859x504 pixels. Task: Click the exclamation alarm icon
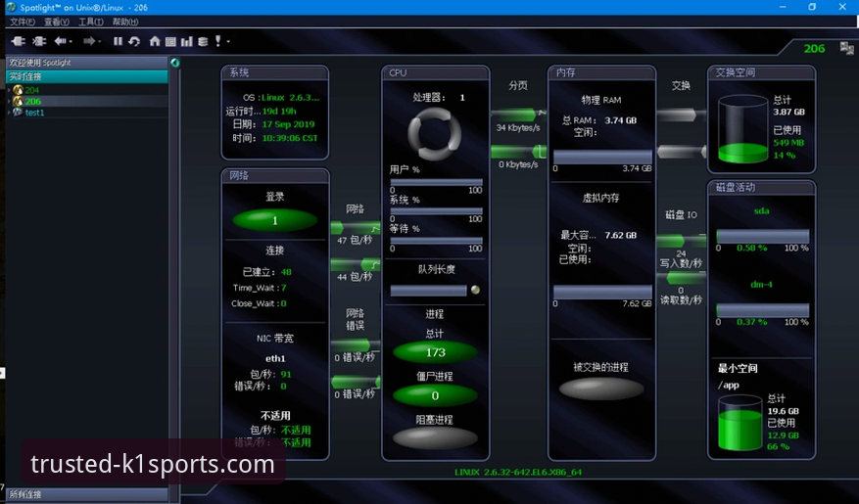[218, 41]
